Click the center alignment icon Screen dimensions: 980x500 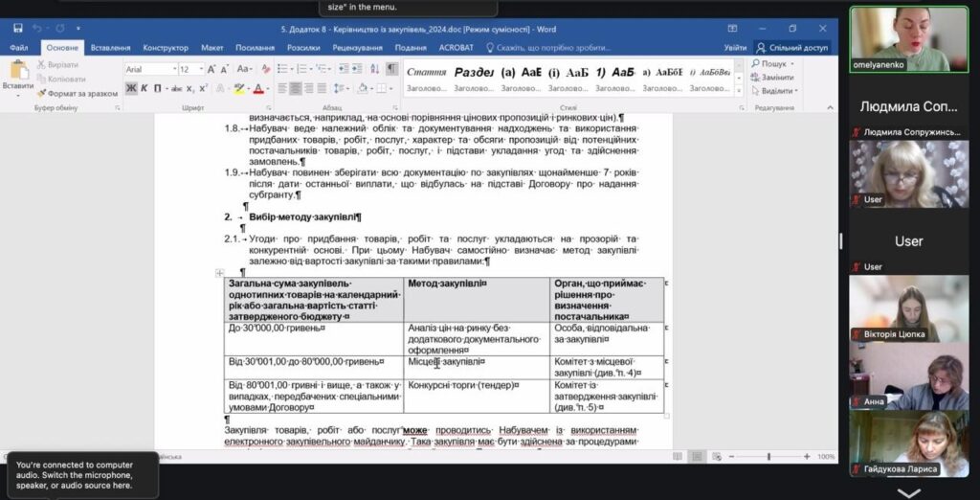pos(296,88)
